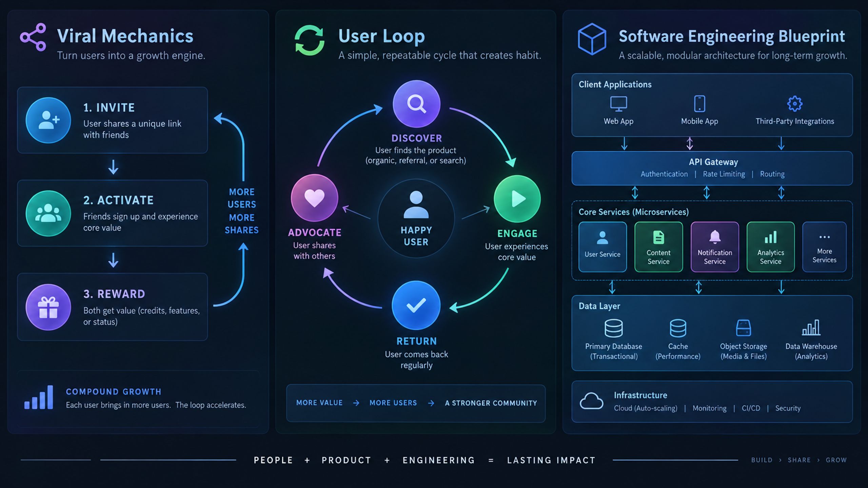Click the Return checkmark circle
This screenshot has height=488, width=868.
[416, 305]
